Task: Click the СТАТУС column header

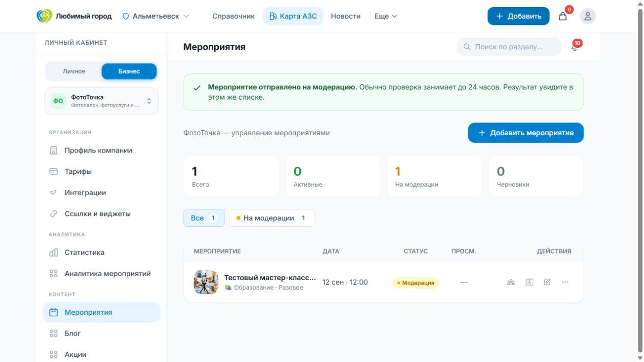Action: (x=415, y=251)
